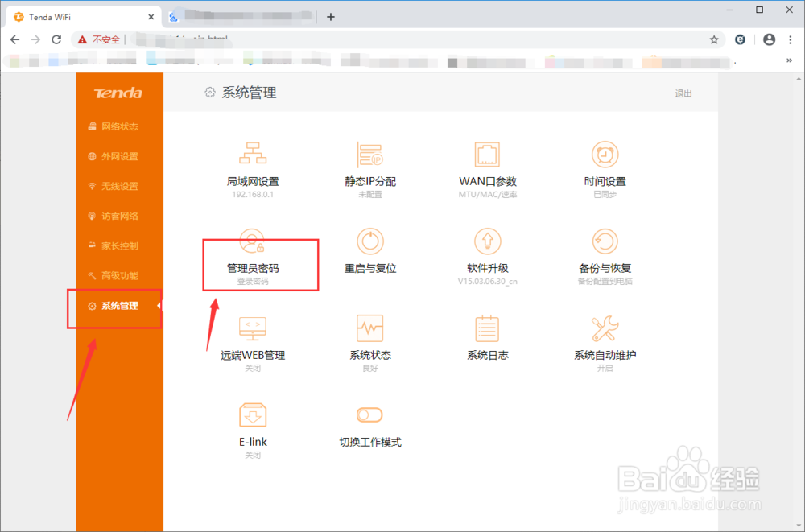Click the 登录密码 subtitle text

coord(253,282)
